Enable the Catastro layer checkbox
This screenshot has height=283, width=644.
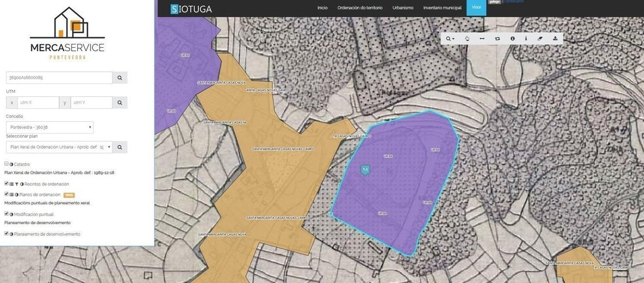(7, 164)
